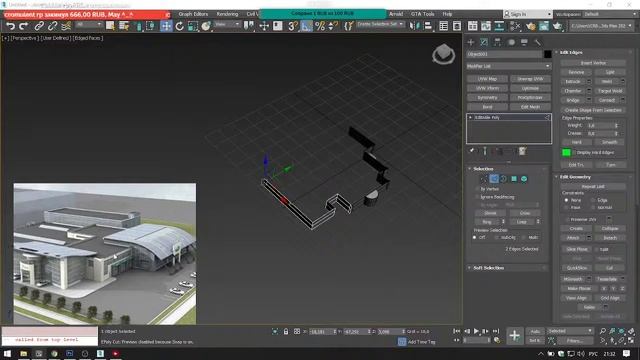Toggle Display Hard Edges checkbox

[x=573, y=152]
